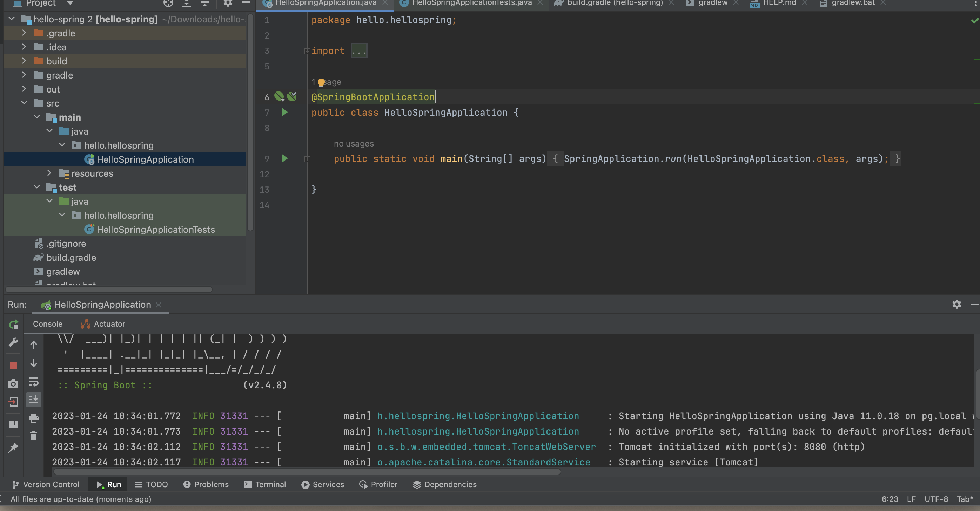Collapse all in Project panel
The image size is (980, 511).
click(205, 4)
